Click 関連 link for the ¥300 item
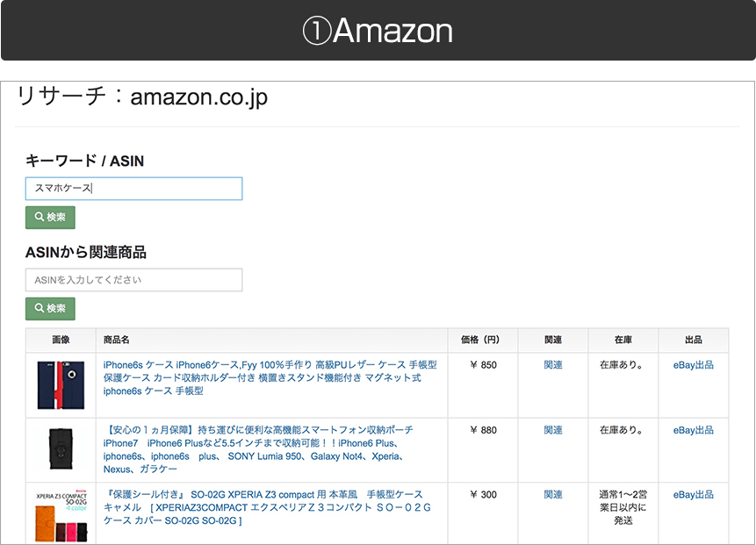 pos(553,495)
